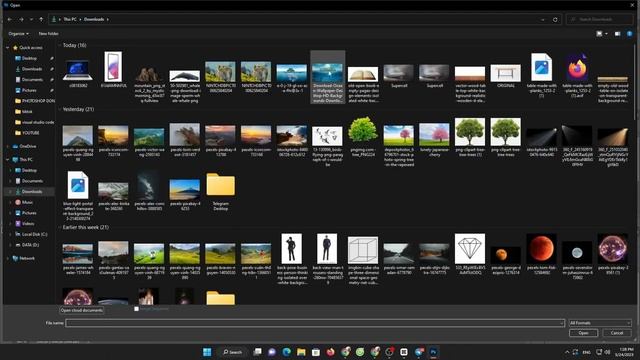This screenshot has height=360, width=640.
Task: Click the Search Downloads box
Action: 599,19
